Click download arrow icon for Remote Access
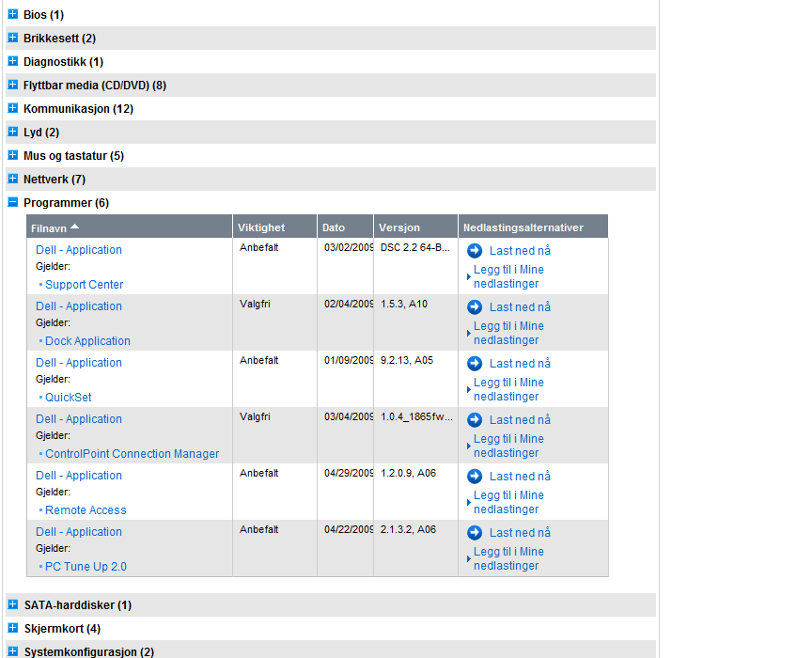812x658 pixels. point(475,477)
